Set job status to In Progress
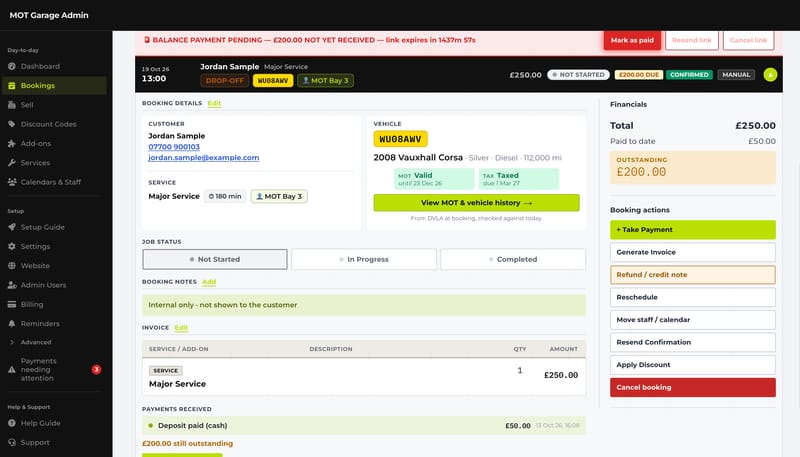Screen dimensions: 800x457 tap(364, 259)
